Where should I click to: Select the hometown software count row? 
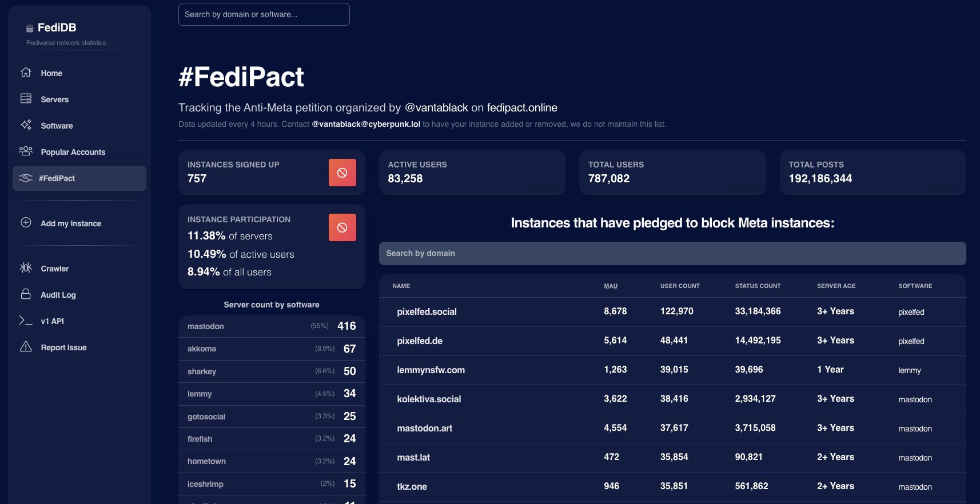(x=272, y=461)
